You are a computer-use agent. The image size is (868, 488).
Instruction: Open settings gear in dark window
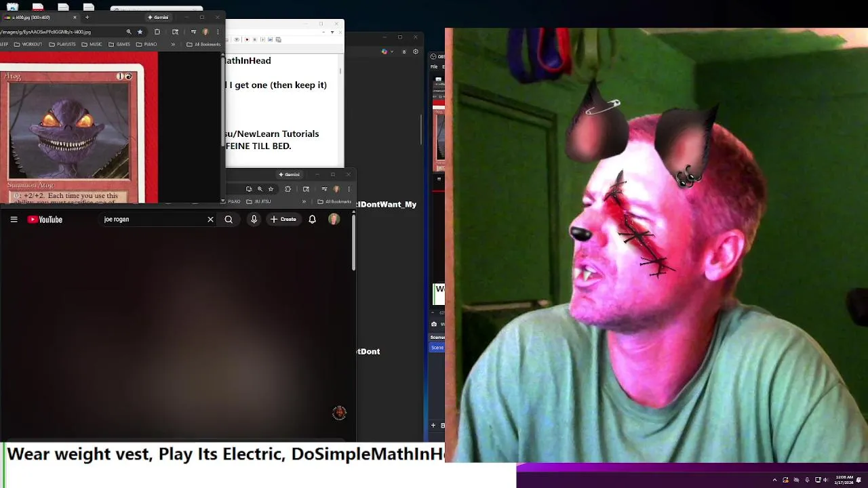[x=416, y=52]
